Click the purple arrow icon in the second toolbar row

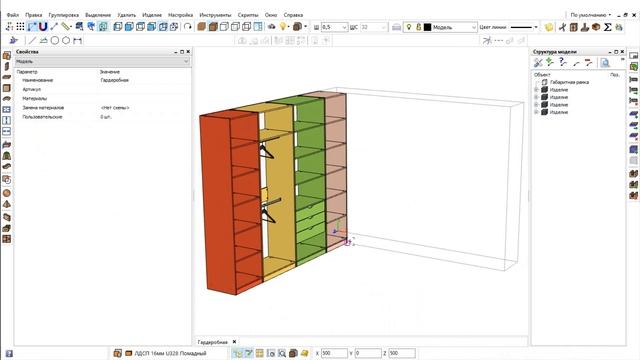click(x=13, y=40)
